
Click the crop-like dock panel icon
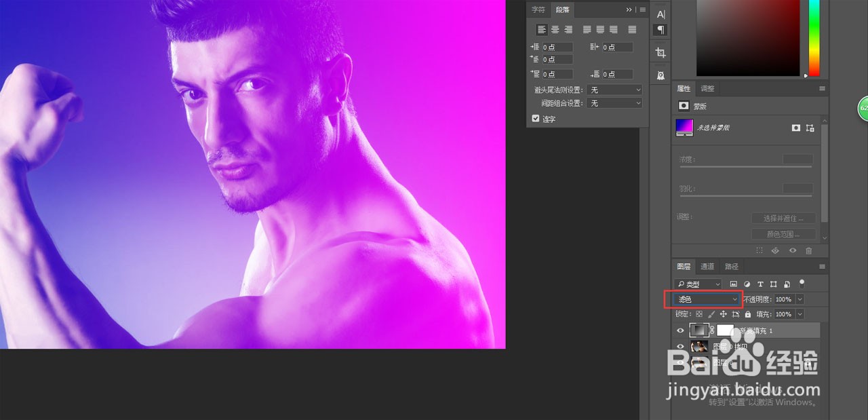(x=660, y=53)
